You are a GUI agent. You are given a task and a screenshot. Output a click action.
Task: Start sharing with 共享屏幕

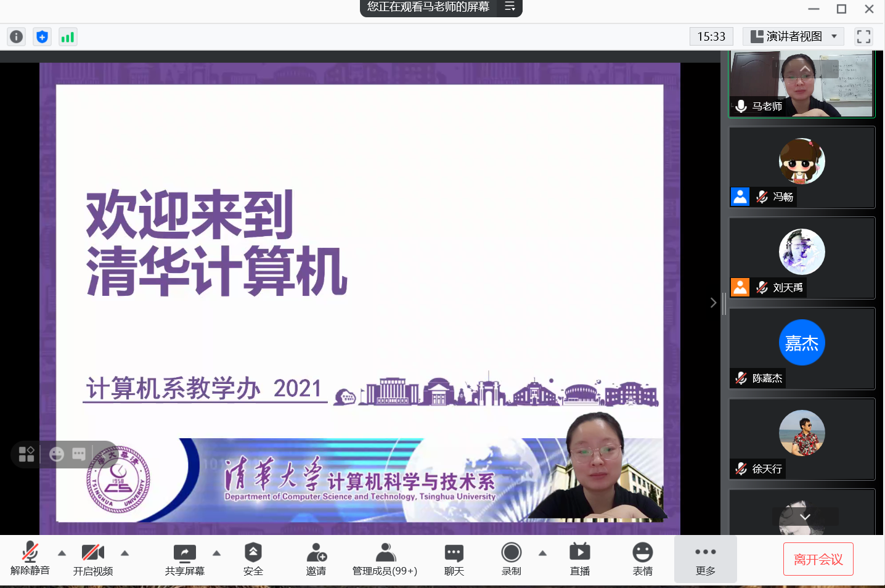pos(185,560)
